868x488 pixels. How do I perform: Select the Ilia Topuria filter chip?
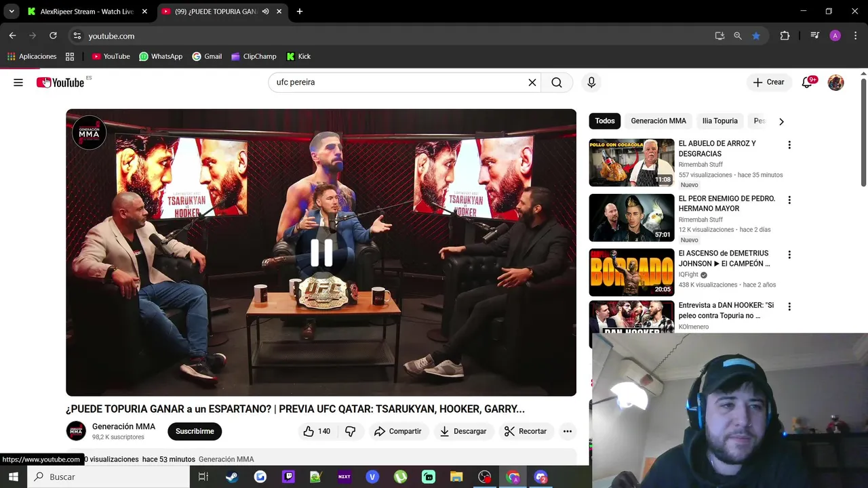pyautogui.click(x=720, y=121)
